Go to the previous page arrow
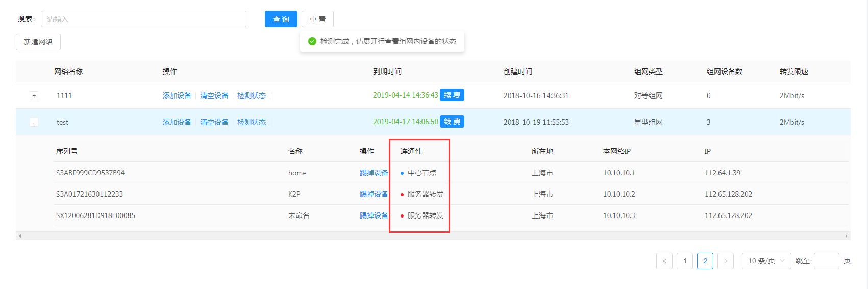Image resolution: width=868 pixels, height=289 pixels. point(664,261)
